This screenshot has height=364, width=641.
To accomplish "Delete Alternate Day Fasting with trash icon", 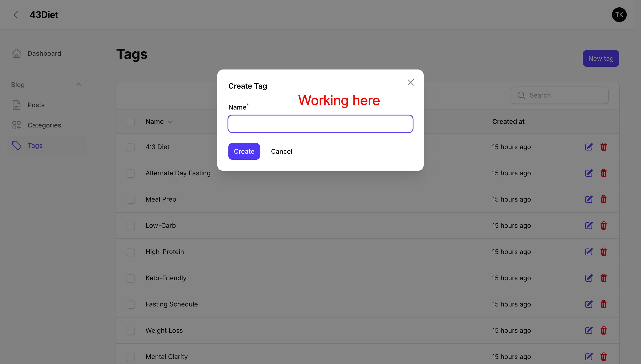I will pyautogui.click(x=603, y=173).
